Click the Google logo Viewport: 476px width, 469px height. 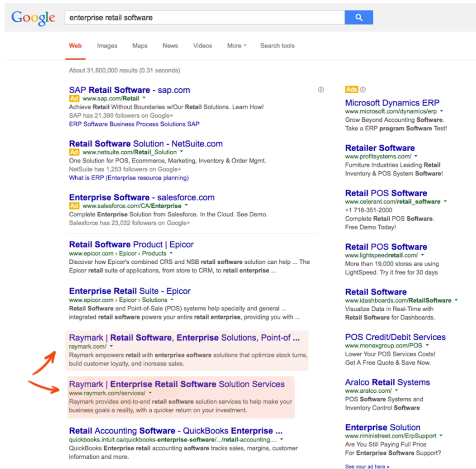click(33, 18)
